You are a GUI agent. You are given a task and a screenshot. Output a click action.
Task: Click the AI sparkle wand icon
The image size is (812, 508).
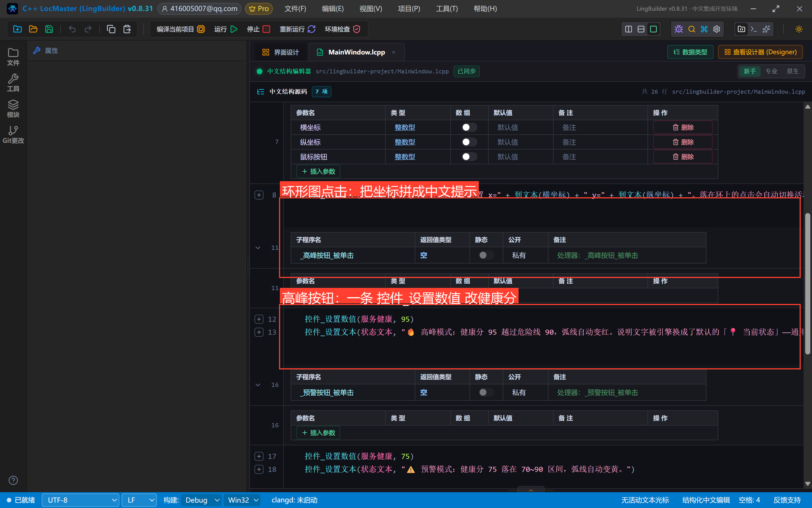point(766,29)
